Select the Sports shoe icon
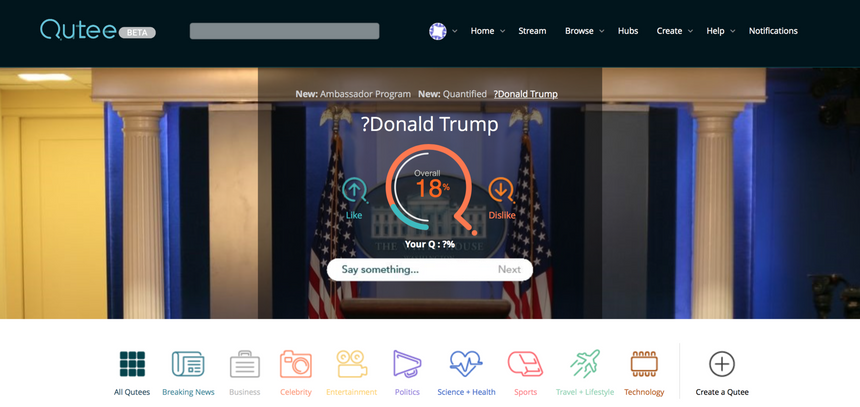This screenshot has height=407, width=860. (x=525, y=364)
